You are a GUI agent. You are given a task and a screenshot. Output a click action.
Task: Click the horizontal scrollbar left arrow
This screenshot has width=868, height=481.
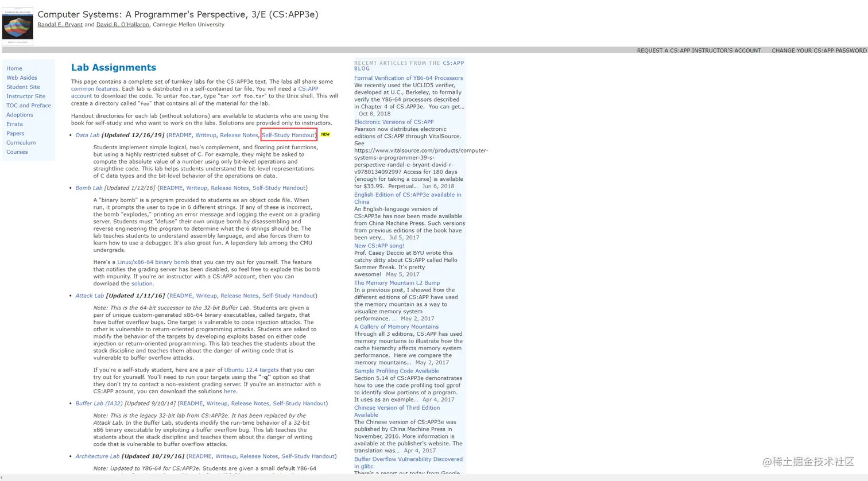point(2,478)
